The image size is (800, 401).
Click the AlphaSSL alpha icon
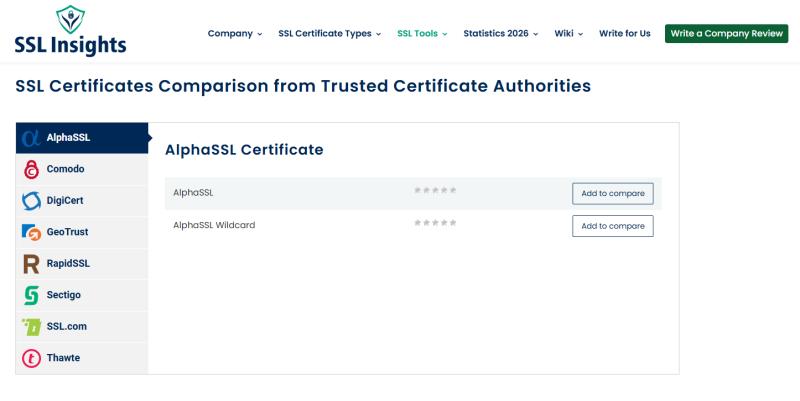pyautogui.click(x=31, y=138)
